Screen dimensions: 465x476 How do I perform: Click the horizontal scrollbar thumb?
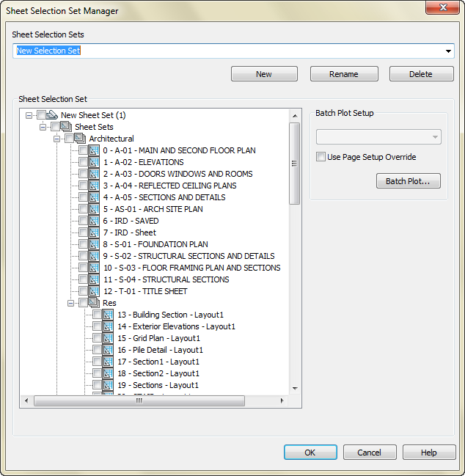pos(139,400)
